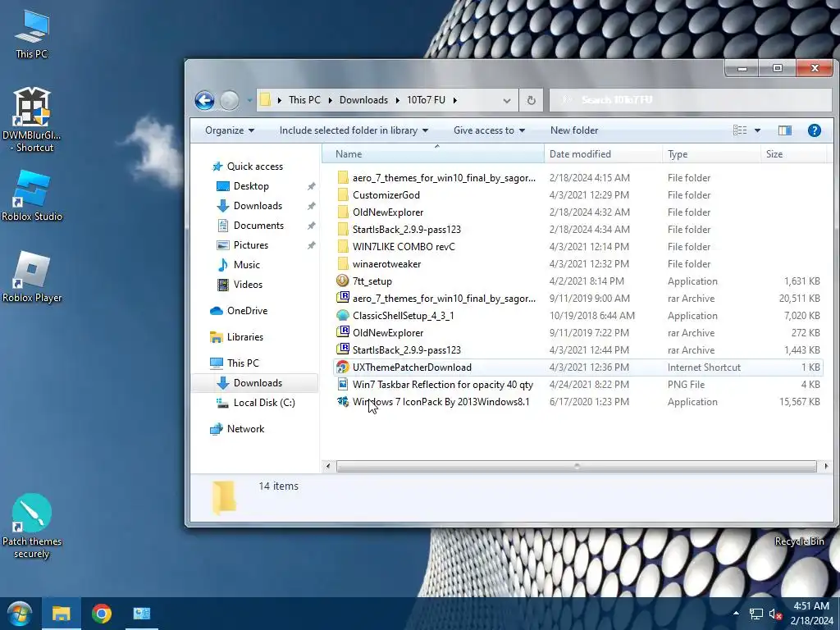Click the Explorer forward arrow button
The width and height of the screenshot is (840, 630).
point(230,100)
